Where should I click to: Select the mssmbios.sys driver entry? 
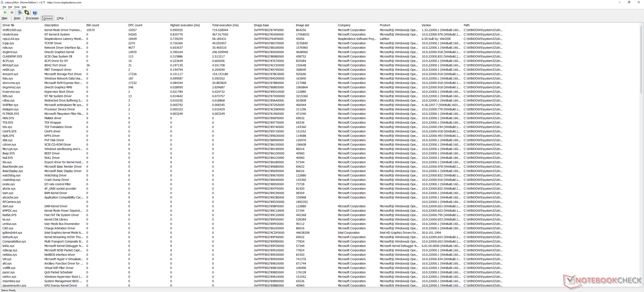pos(11,281)
